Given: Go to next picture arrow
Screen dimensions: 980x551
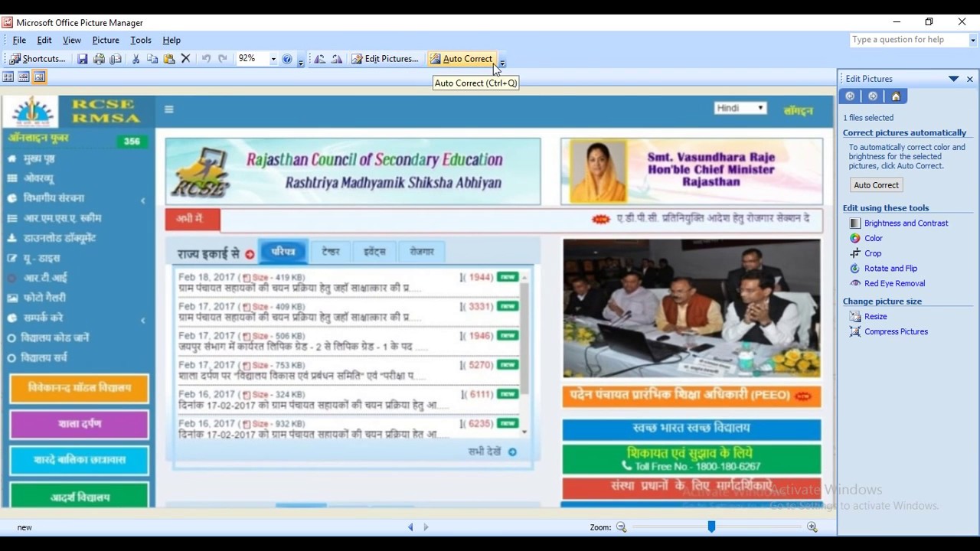Looking at the screenshot, I should click(x=426, y=527).
